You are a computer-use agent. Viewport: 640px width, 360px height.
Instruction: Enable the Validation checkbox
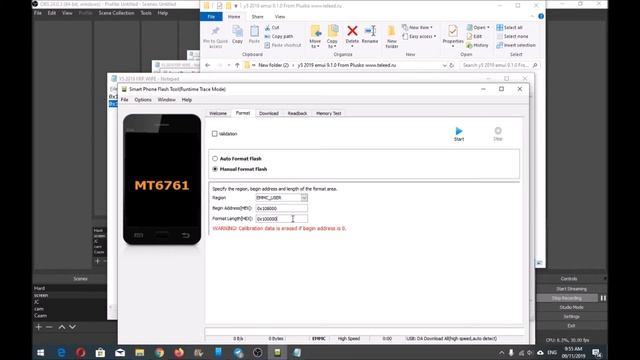coord(215,134)
